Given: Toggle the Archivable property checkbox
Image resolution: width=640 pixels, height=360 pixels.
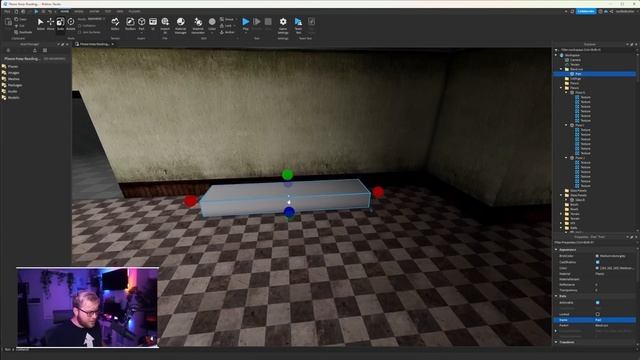Looking at the screenshot, I should [x=598, y=302].
